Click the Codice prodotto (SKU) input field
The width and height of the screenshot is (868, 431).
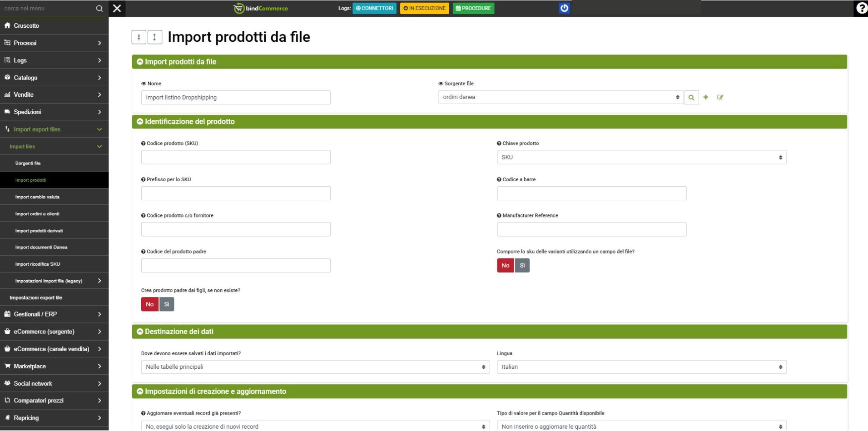235,157
